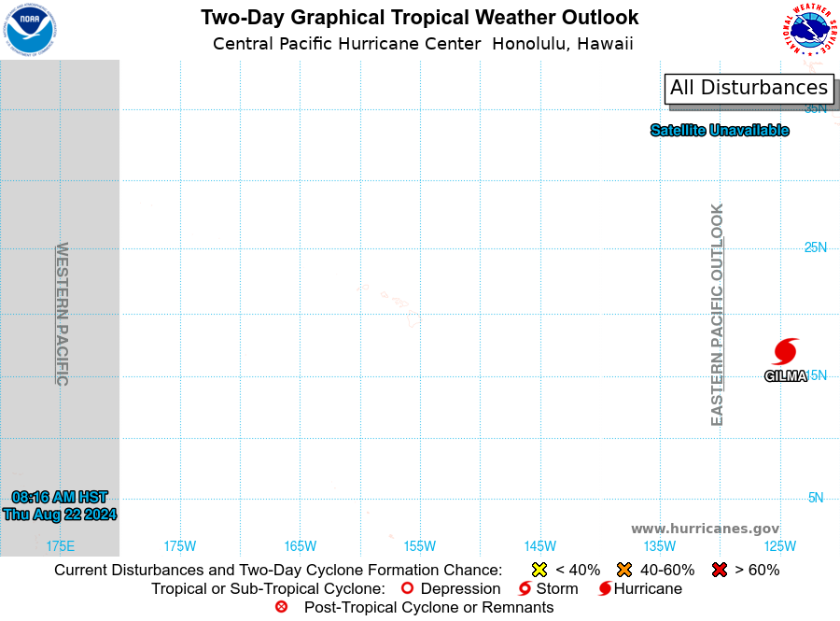Select the All Disturbances button

749,88
